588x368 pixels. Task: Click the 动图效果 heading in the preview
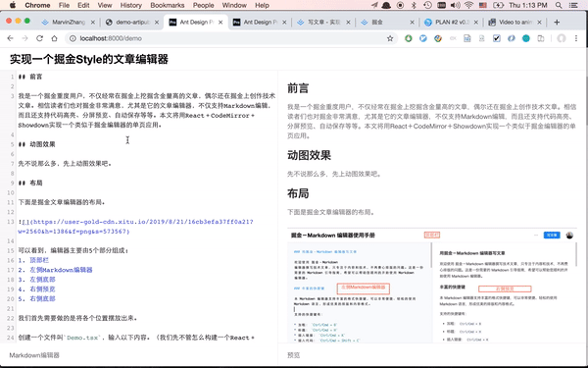coord(309,155)
